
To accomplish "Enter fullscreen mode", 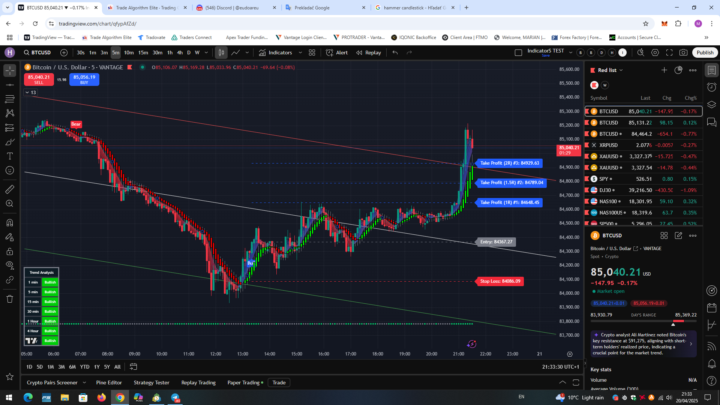I will [669, 53].
